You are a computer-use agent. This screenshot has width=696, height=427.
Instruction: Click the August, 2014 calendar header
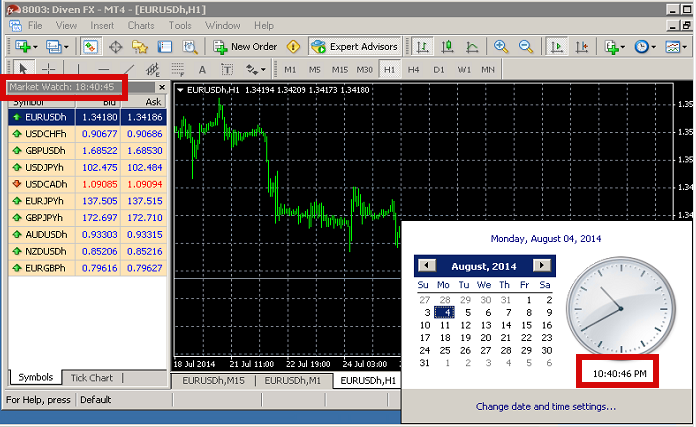click(484, 266)
